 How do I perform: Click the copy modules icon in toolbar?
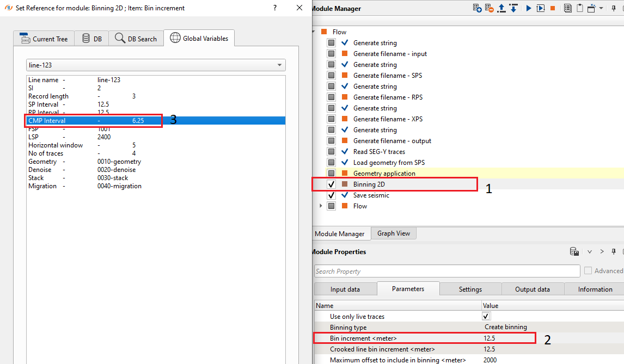point(567,8)
